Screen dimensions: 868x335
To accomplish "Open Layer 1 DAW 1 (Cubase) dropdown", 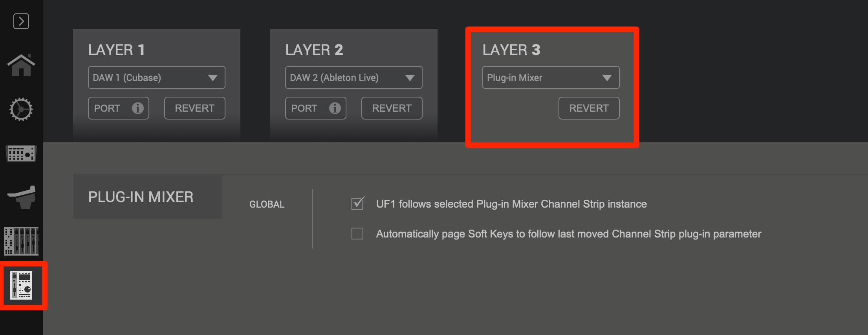I will pos(156,77).
